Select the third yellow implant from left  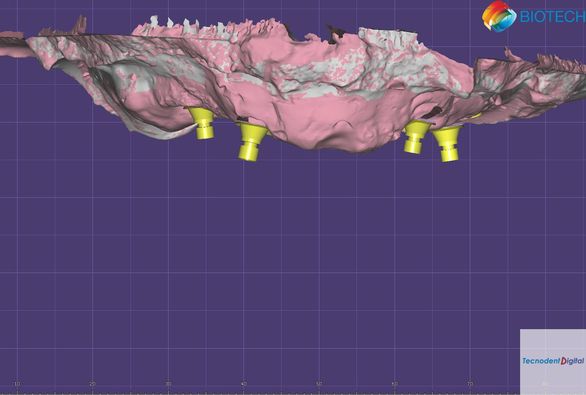pos(415,137)
